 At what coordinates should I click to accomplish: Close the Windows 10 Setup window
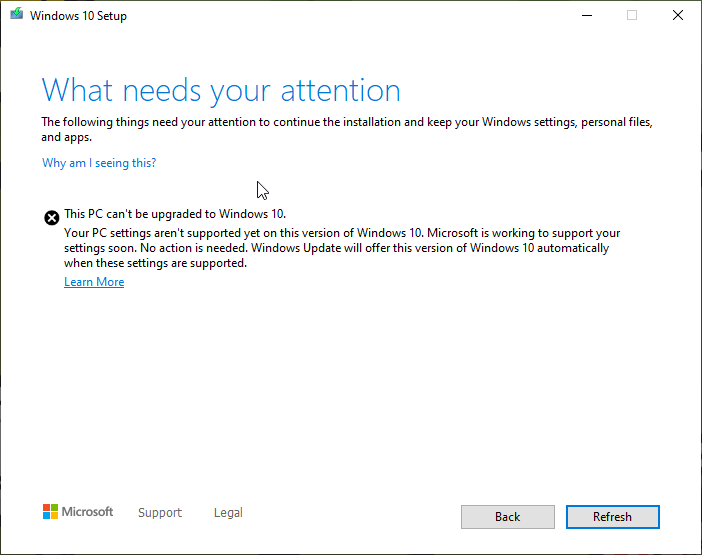[x=678, y=16]
